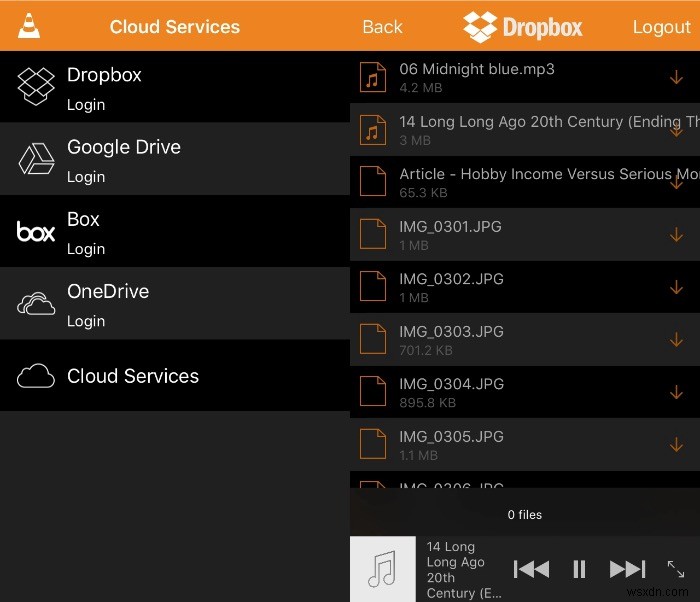The width and height of the screenshot is (700, 602).
Task: Select the IMG_0303.JPG file name
Action: (x=451, y=332)
